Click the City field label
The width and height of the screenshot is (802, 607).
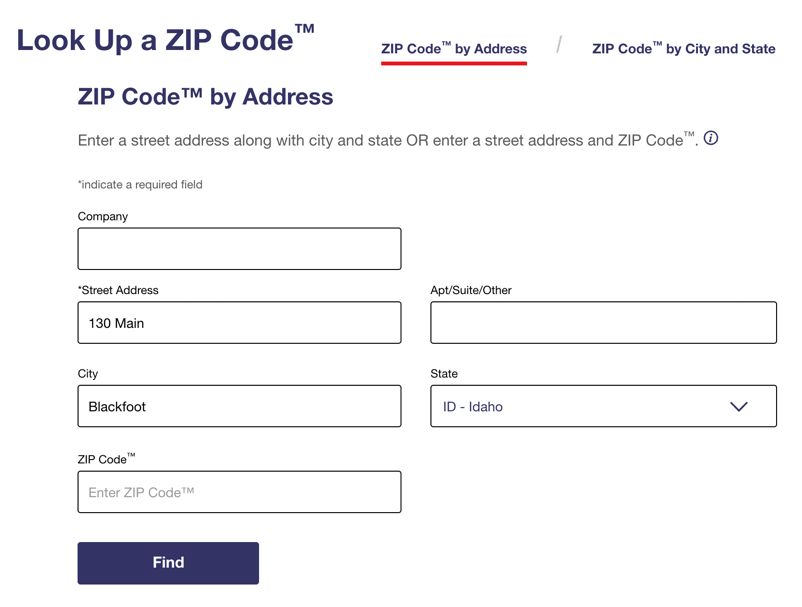87,374
